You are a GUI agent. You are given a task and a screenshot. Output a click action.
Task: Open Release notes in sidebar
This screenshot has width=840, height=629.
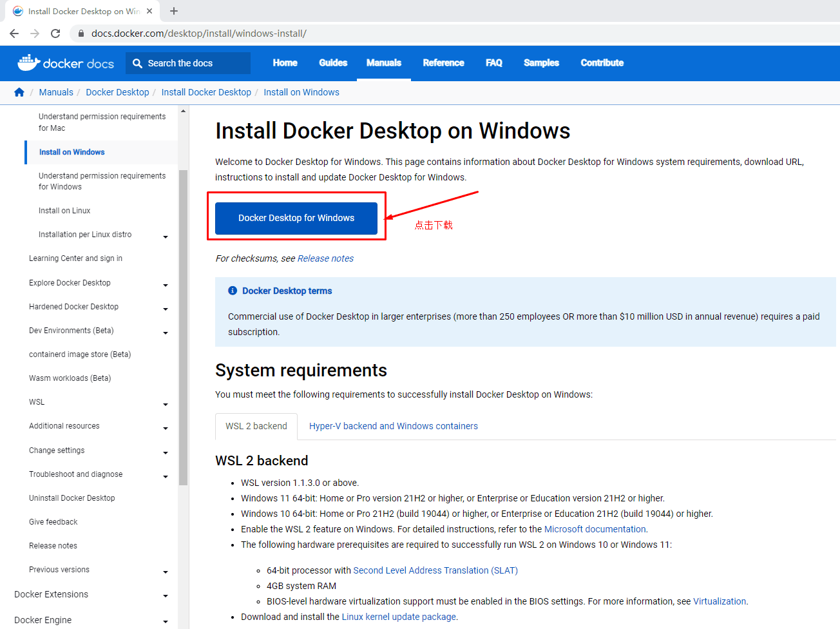53,546
